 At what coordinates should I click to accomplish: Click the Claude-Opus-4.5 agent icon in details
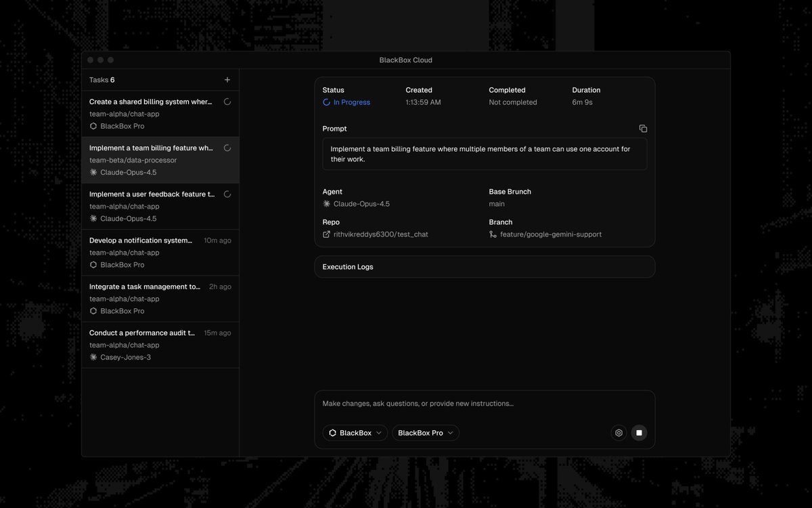(x=327, y=204)
